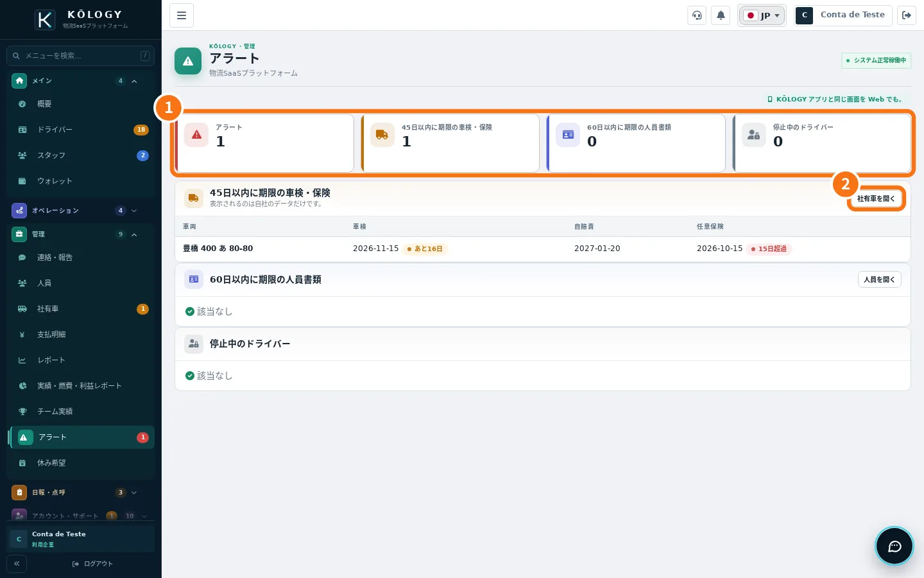Screen dimensions: 924x578
Task: Collapse the メイン menu section
Action: pyautogui.click(x=81, y=81)
